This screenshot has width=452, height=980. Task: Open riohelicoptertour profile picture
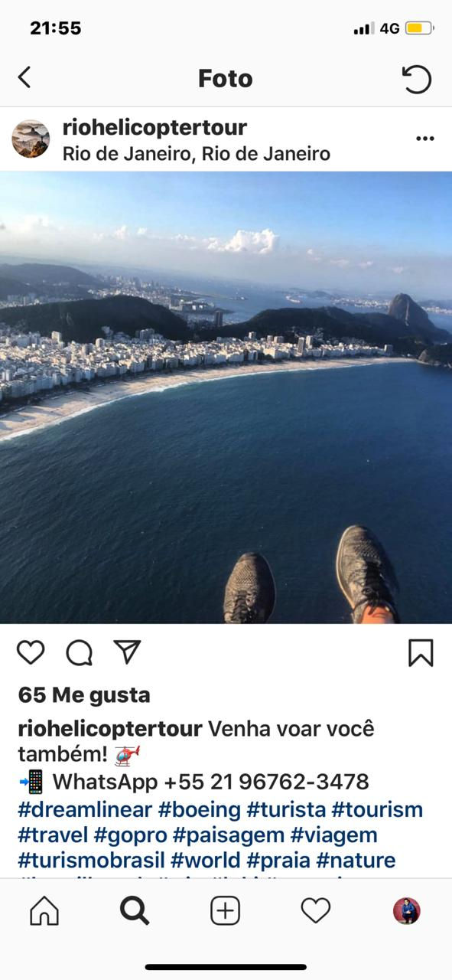pos(31,139)
